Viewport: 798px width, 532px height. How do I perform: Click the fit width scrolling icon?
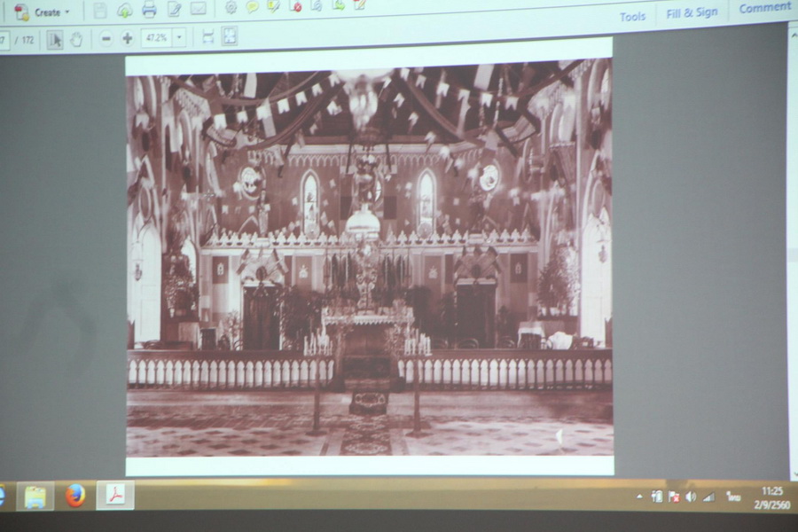tap(207, 36)
